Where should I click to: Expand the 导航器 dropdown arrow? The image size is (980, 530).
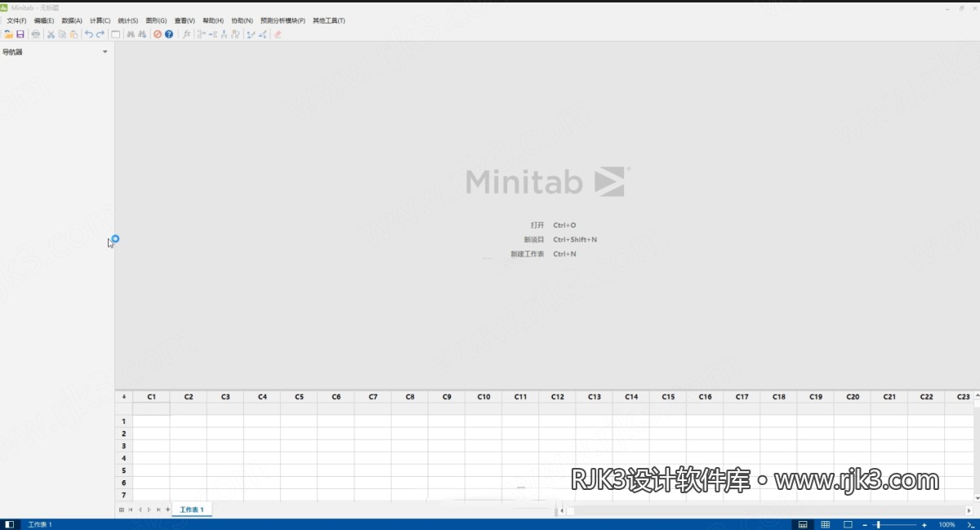point(105,52)
